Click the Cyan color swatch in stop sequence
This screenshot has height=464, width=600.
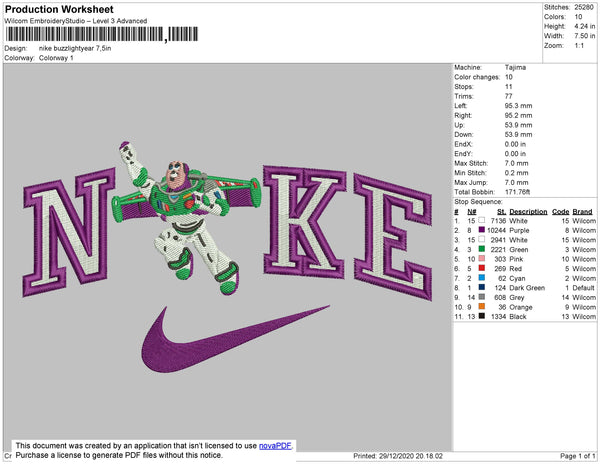[x=482, y=278]
